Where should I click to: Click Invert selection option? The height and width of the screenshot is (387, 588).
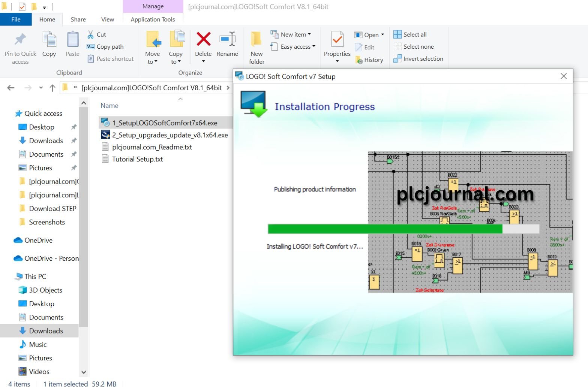pos(418,59)
